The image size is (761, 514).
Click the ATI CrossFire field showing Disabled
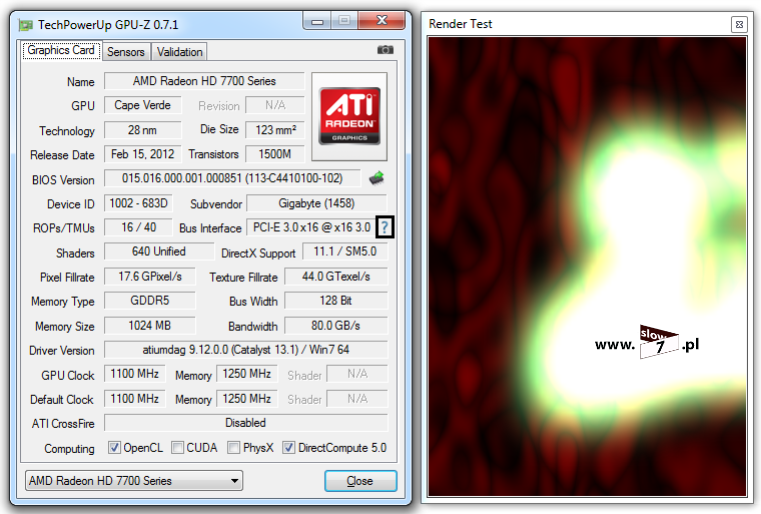pos(246,423)
